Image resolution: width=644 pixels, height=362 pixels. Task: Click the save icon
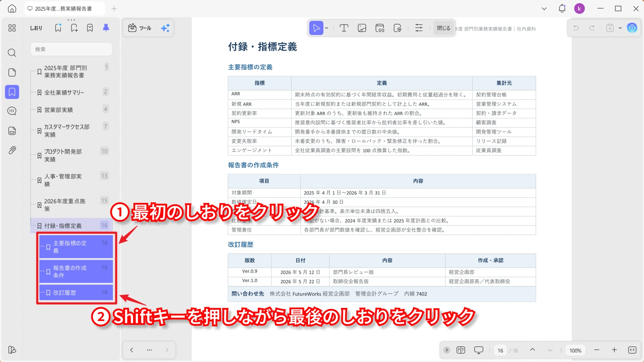click(x=610, y=28)
